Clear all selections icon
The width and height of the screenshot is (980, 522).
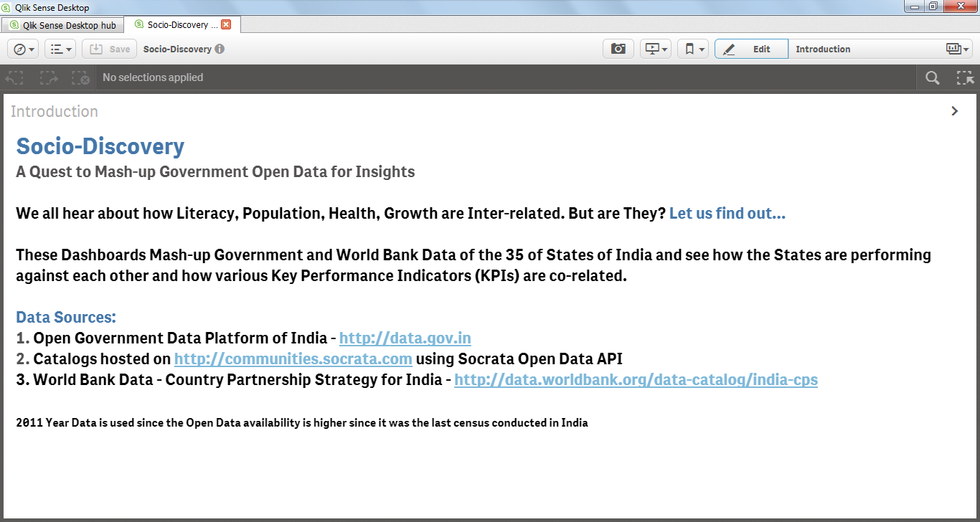pos(81,77)
